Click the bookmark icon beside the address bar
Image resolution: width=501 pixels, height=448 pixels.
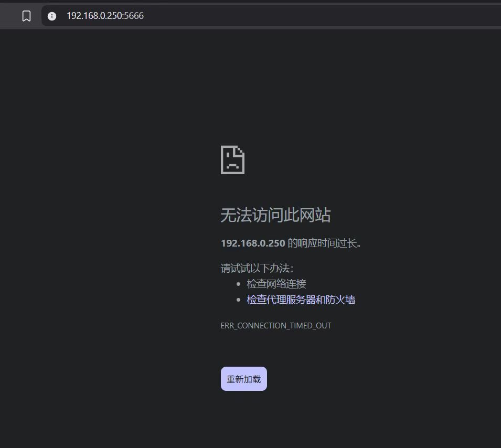pyautogui.click(x=27, y=16)
